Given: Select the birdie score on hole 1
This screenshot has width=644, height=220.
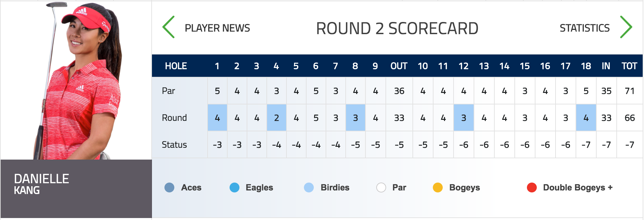Looking at the screenshot, I should click(x=217, y=118).
